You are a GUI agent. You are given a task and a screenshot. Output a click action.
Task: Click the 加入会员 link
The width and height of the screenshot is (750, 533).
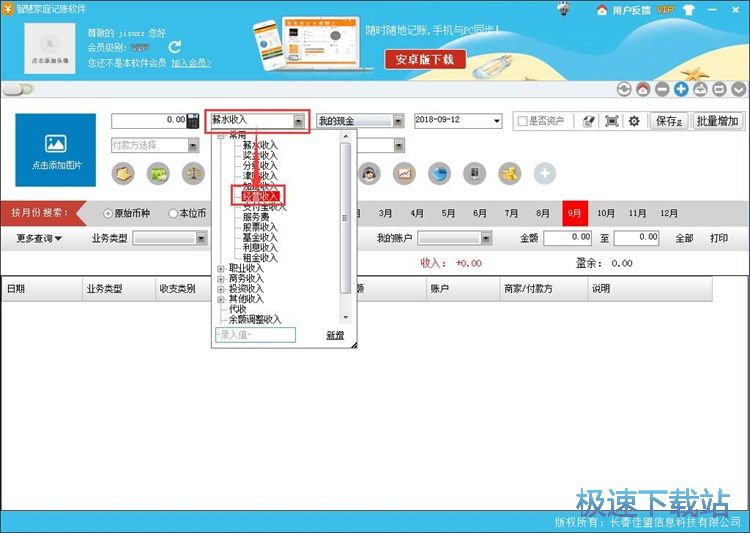pyautogui.click(x=191, y=63)
